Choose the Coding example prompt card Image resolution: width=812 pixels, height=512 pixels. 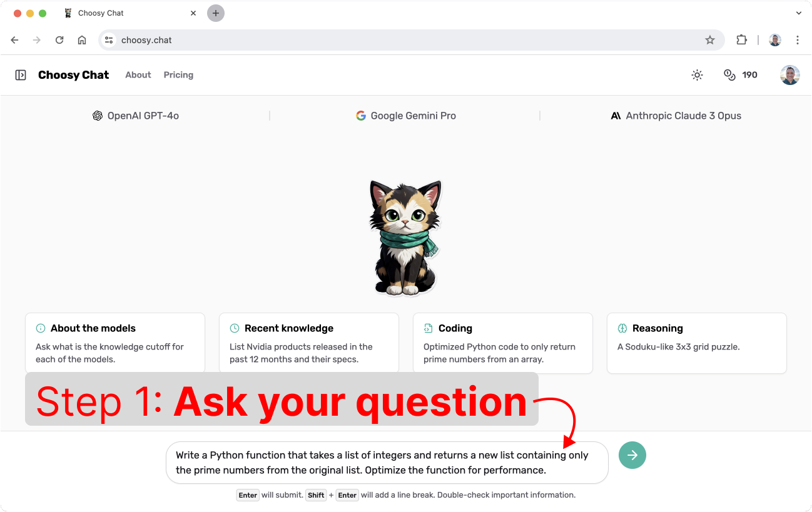coord(503,343)
